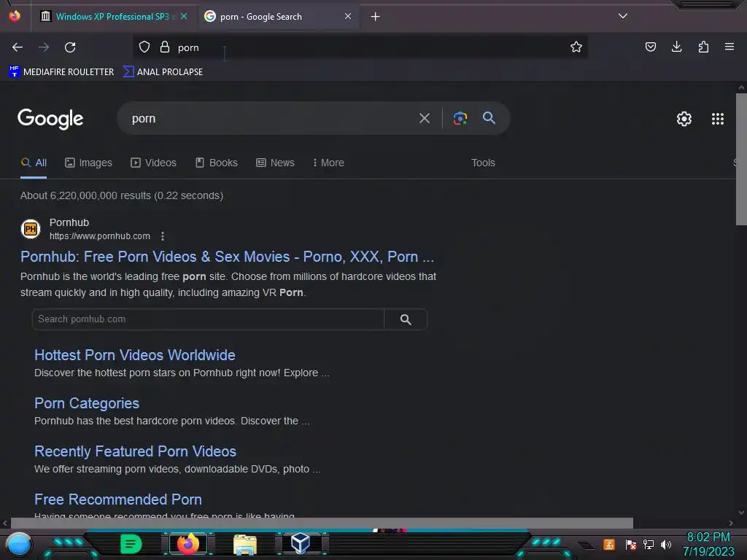
Task: Open VirtualBox from the taskbar
Action: tap(301, 542)
